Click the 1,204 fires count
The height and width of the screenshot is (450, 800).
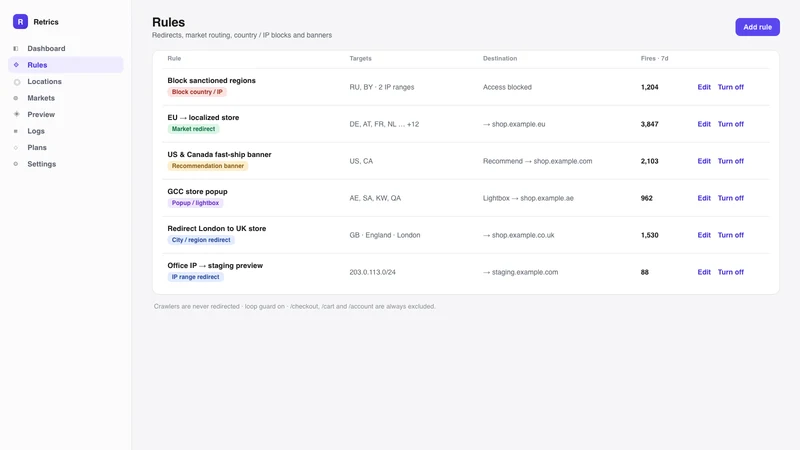click(x=649, y=87)
